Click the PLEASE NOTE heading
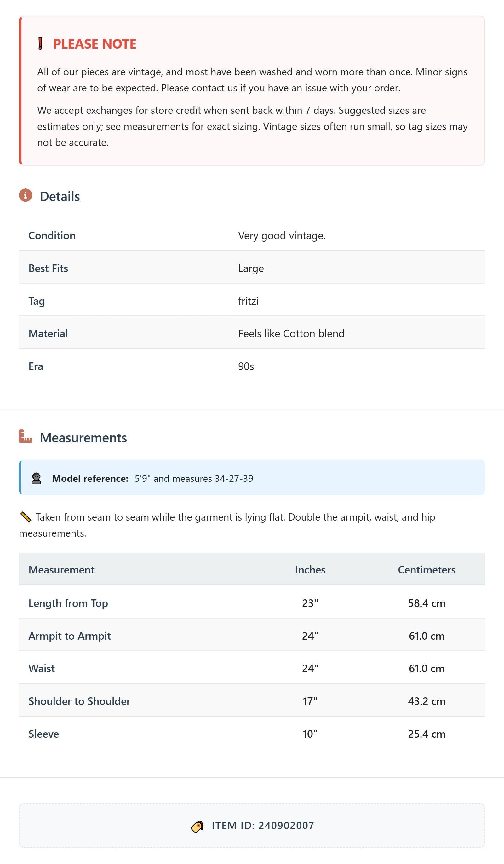The height and width of the screenshot is (864, 504). click(94, 44)
